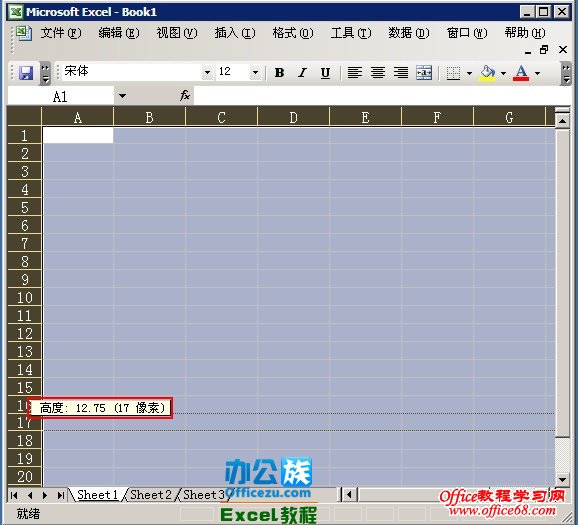
Task: Apply borders with the Borders icon
Action: pyautogui.click(x=453, y=73)
